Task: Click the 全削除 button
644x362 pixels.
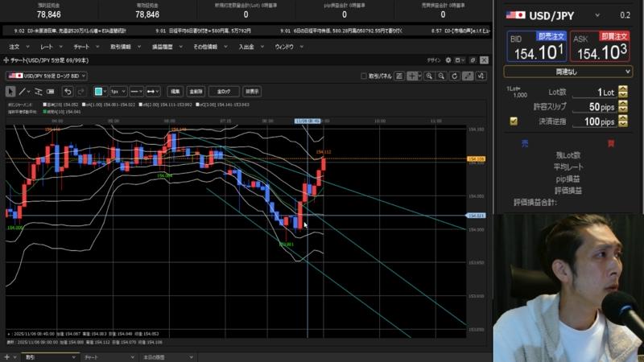Action: click(196, 91)
